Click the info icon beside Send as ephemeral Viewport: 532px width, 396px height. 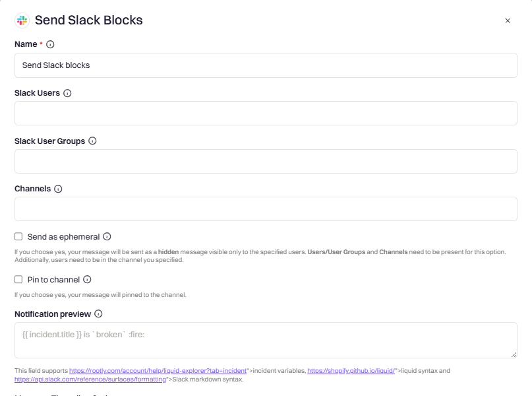[107, 236]
